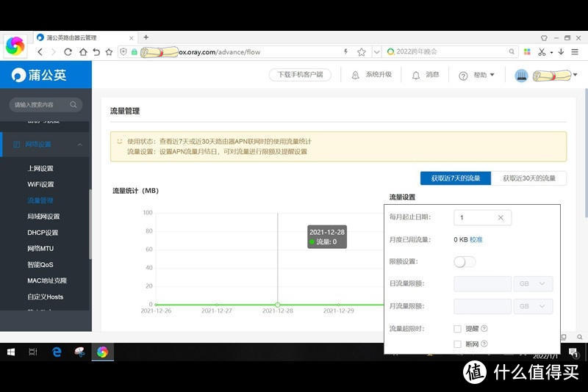Open DHCP设置 in sidebar
Viewport: 588px width, 392px height.
pyautogui.click(x=43, y=233)
